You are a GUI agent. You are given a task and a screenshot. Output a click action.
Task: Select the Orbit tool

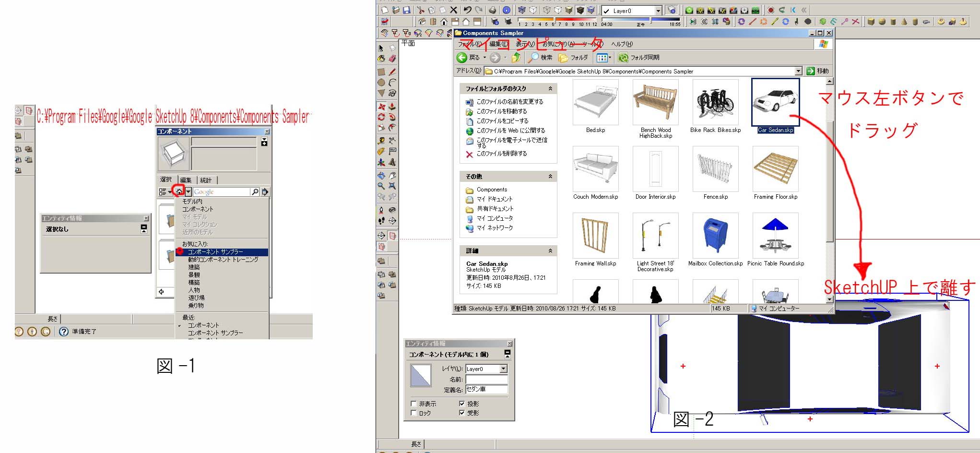click(x=381, y=175)
